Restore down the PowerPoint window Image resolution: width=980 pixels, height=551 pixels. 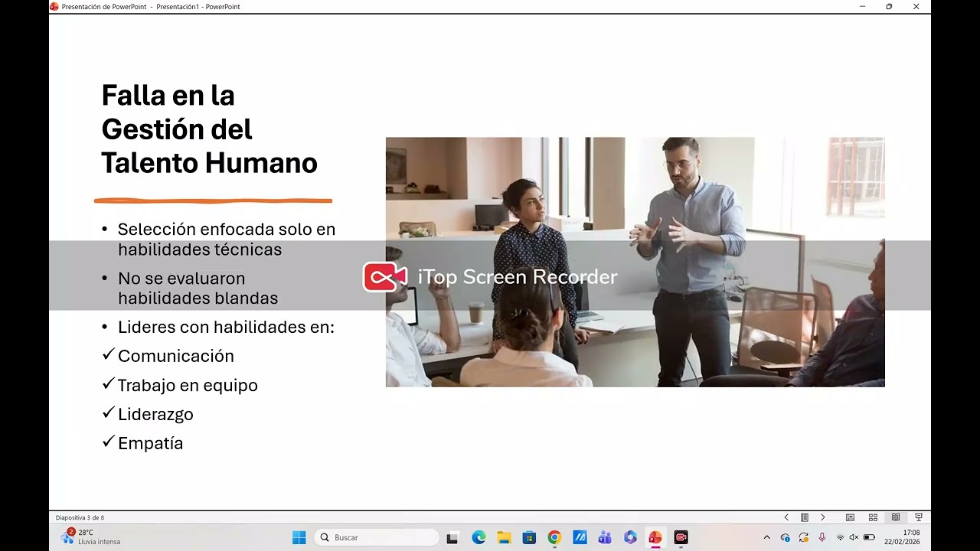(x=889, y=6)
